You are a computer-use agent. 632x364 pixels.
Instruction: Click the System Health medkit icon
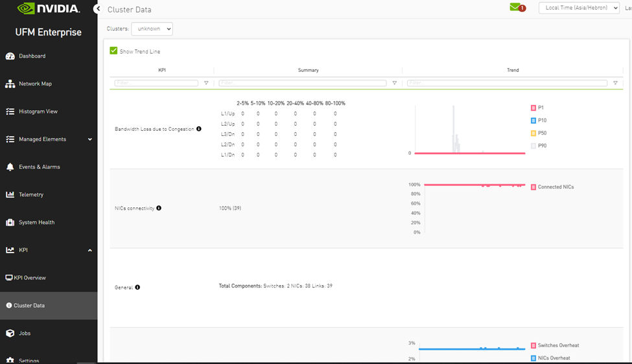[10, 223]
